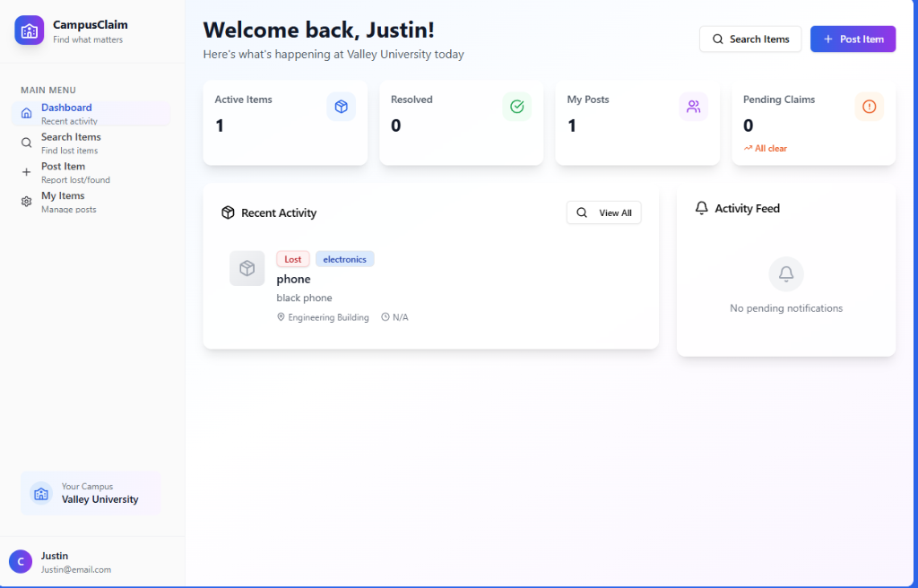Image resolution: width=918 pixels, height=588 pixels.
Task: Click the Pending Claims alert icon
Action: 870,107
